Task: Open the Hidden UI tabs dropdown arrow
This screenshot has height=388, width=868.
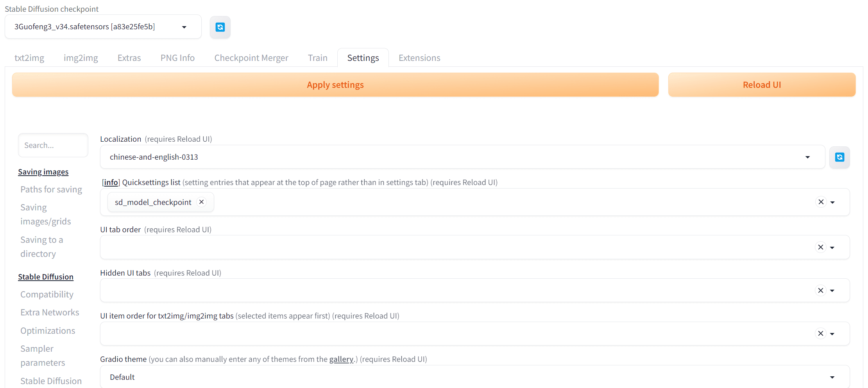Action: (x=832, y=290)
